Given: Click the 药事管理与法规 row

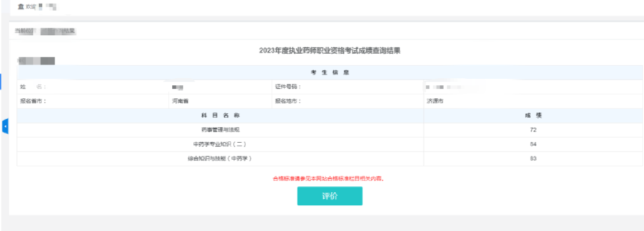Looking at the screenshot, I should (x=330, y=130).
